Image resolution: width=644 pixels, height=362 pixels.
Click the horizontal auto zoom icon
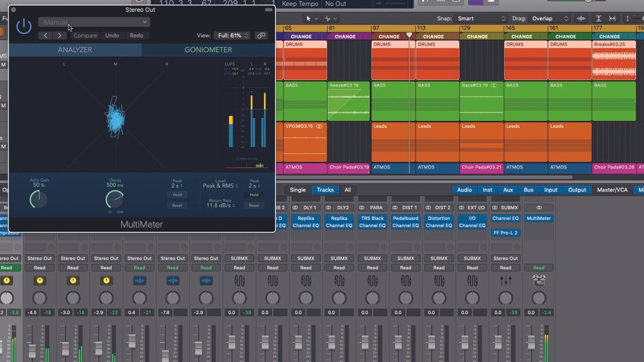point(612,18)
